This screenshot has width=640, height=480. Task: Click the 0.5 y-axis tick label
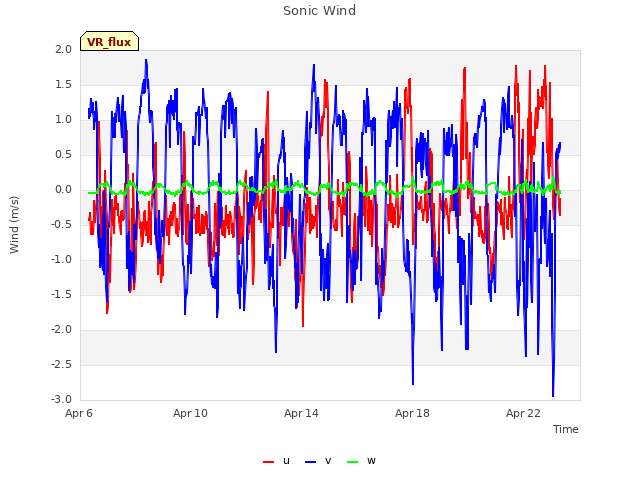click(64, 155)
